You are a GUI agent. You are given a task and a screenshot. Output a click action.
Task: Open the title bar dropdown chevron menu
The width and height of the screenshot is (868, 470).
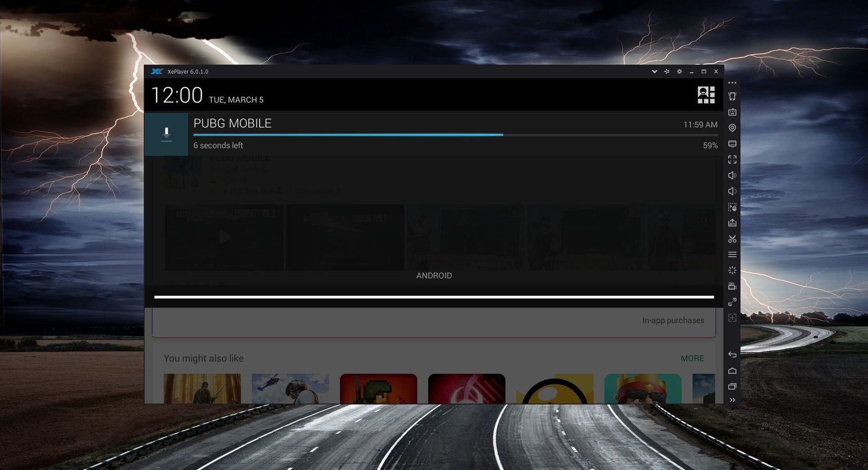coord(655,72)
